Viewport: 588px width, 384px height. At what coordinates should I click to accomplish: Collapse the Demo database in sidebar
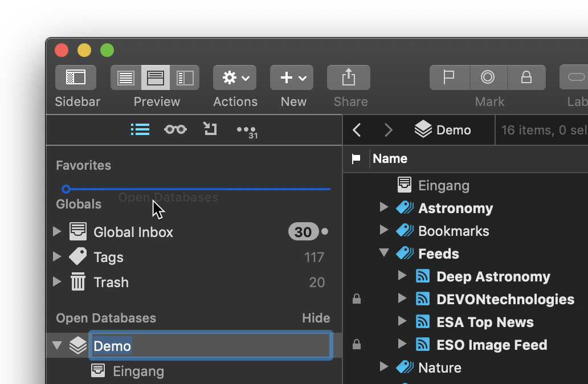[x=57, y=345]
